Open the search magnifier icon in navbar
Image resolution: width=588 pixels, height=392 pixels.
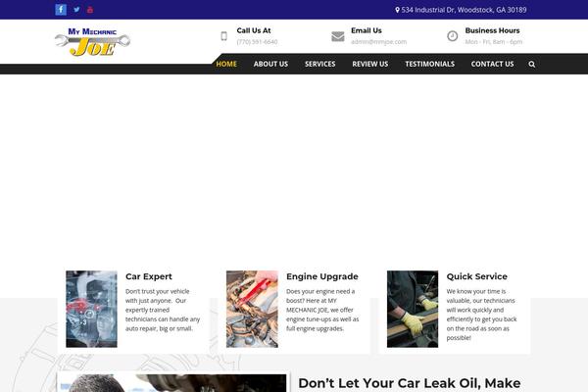coord(532,64)
